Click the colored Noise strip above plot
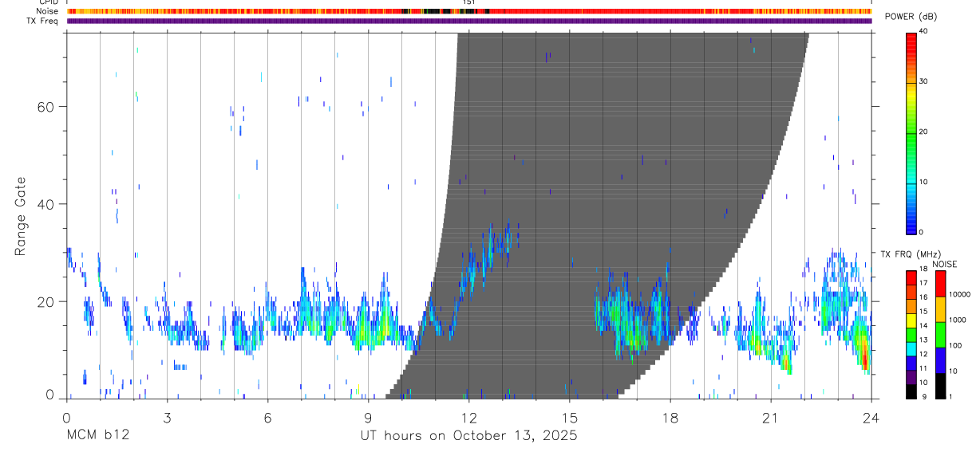The height and width of the screenshot is (452, 980). 469,11
